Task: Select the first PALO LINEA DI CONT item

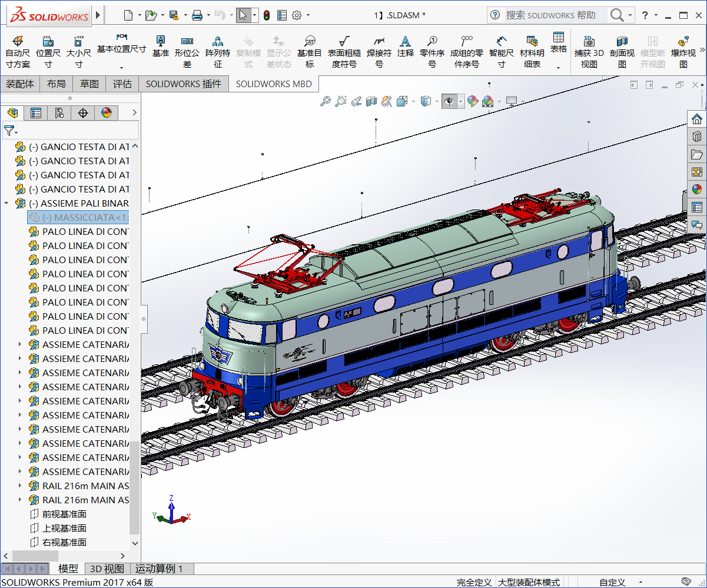Action: [x=78, y=231]
